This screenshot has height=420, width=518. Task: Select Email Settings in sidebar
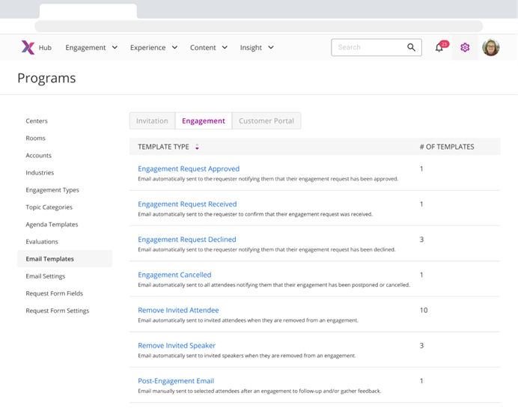coord(46,276)
